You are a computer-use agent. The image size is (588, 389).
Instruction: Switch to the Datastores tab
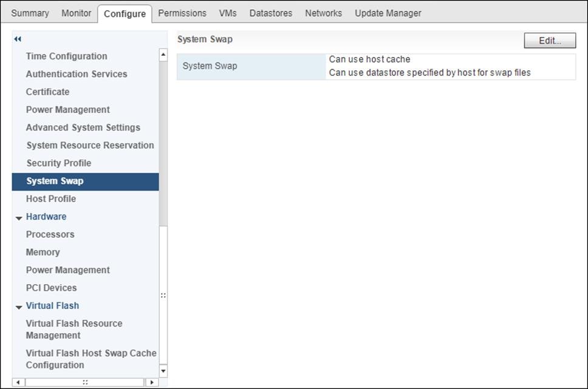click(270, 12)
